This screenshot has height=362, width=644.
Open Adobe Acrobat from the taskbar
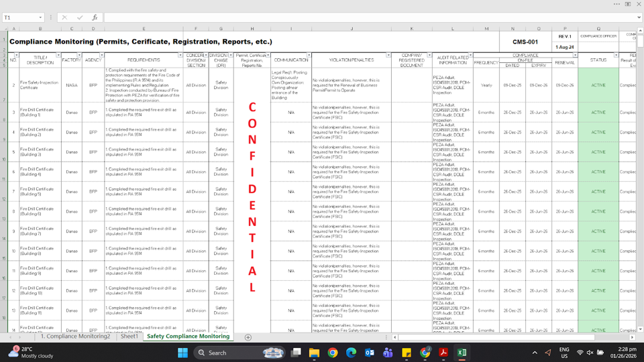click(443, 353)
